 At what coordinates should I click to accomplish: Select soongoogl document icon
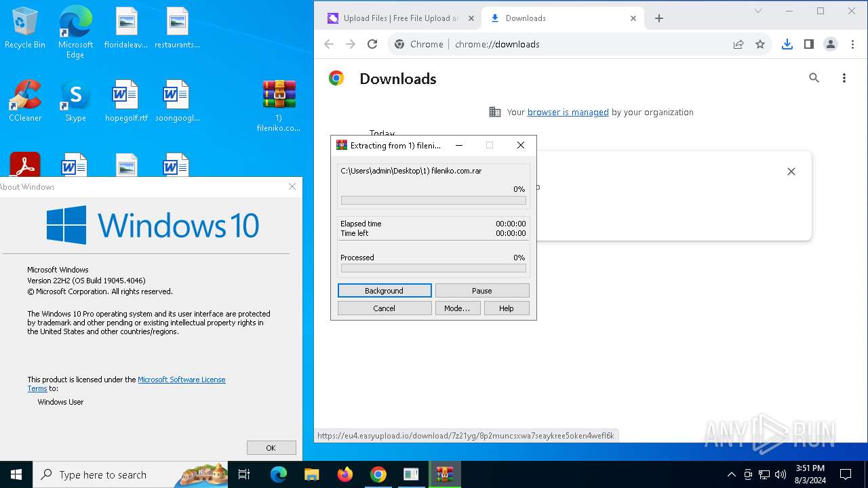[177, 101]
